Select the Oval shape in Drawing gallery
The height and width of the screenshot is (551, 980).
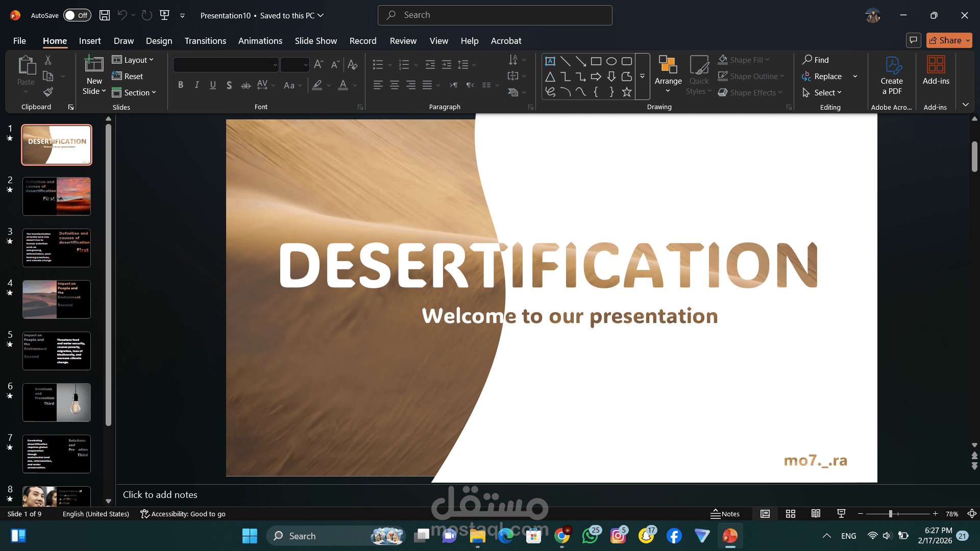[611, 61]
